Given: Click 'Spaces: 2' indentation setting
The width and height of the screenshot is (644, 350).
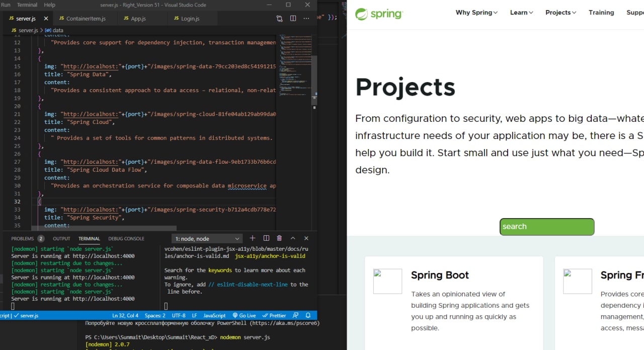Looking at the screenshot, I should click(155, 315).
